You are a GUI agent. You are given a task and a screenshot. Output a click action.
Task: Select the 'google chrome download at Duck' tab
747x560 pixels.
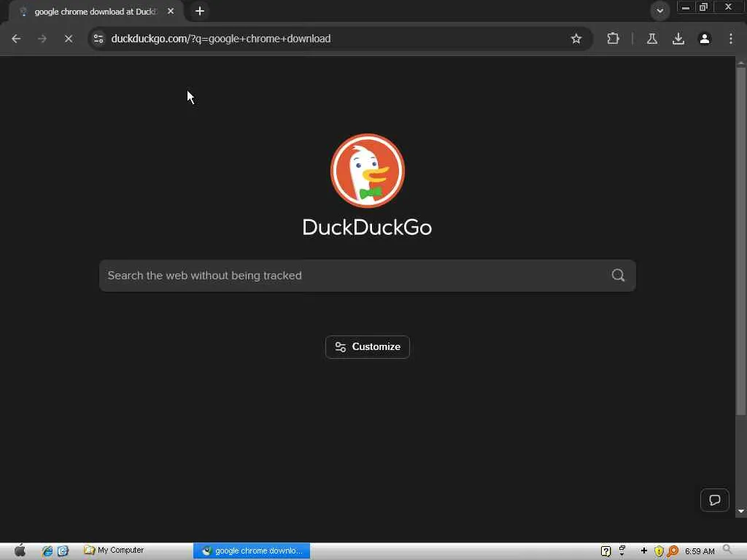point(96,12)
